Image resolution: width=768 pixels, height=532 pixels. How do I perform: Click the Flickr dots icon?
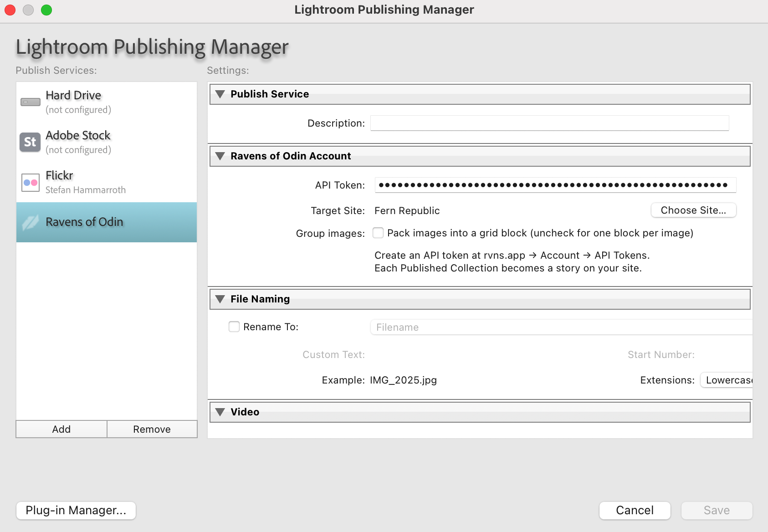30,182
